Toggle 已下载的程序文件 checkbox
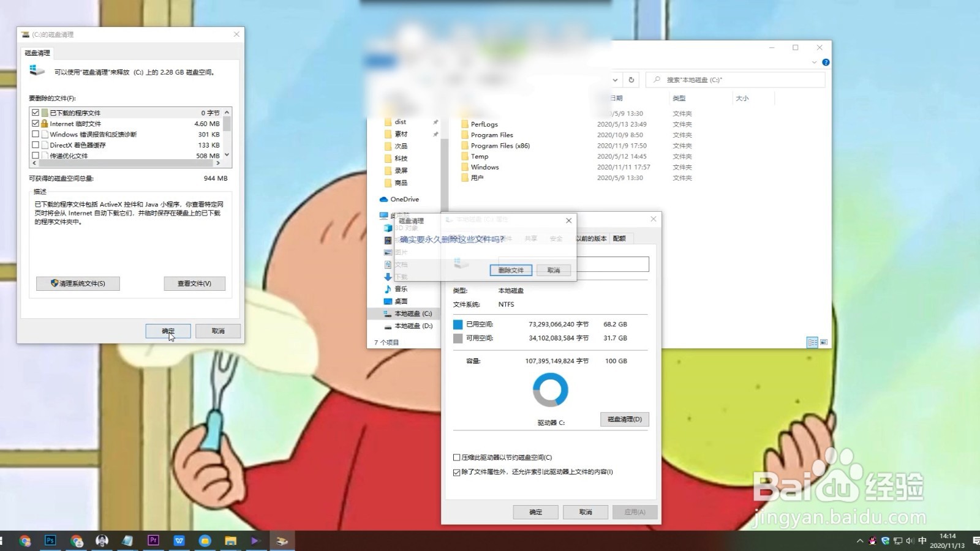This screenshot has height=551, width=980. tap(36, 113)
